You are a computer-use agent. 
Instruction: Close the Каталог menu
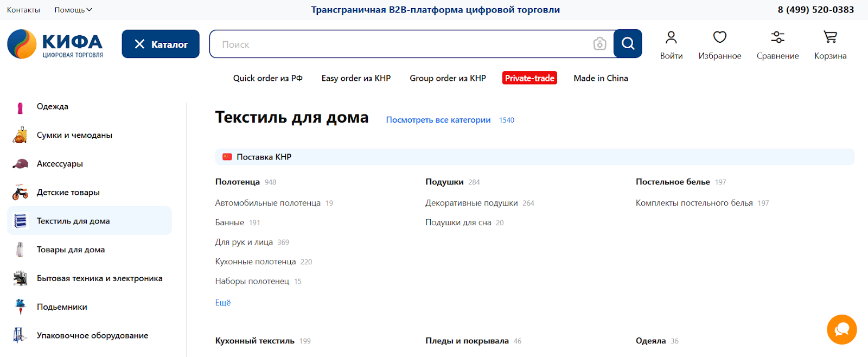[x=161, y=44]
